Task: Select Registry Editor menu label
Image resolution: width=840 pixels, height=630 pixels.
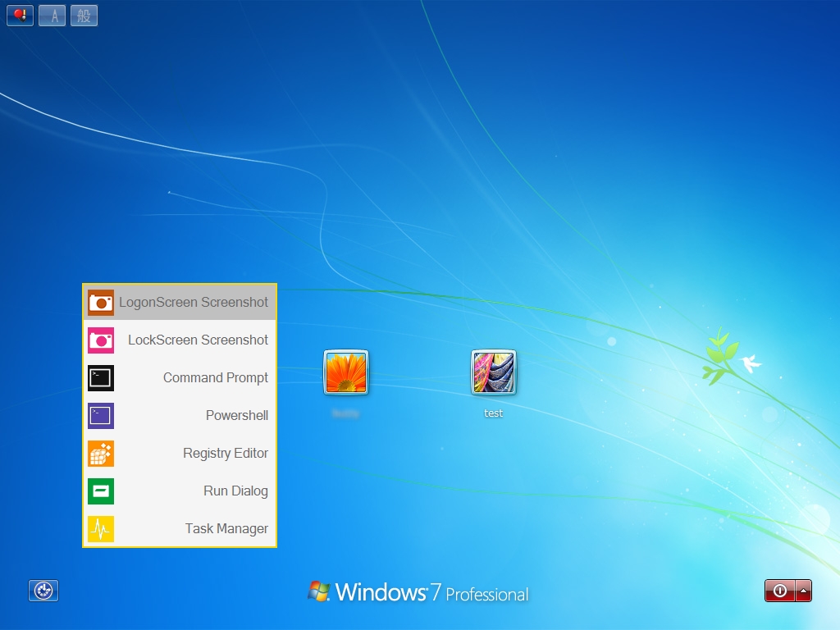Action: click(226, 453)
